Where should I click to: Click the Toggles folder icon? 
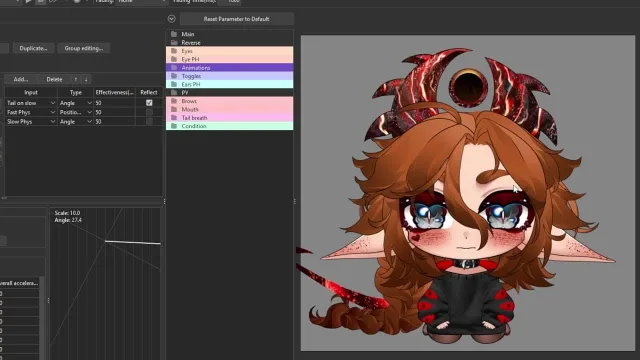[x=174, y=76]
